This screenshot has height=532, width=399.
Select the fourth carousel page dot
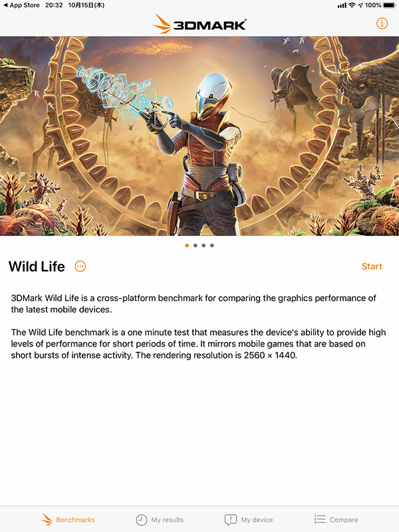coord(211,245)
